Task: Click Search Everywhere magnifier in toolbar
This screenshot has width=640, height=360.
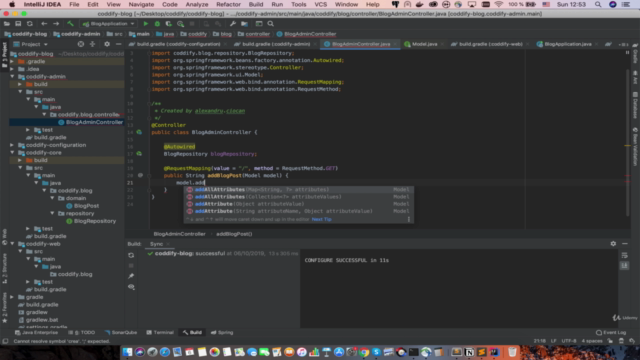Action: [x=271, y=24]
